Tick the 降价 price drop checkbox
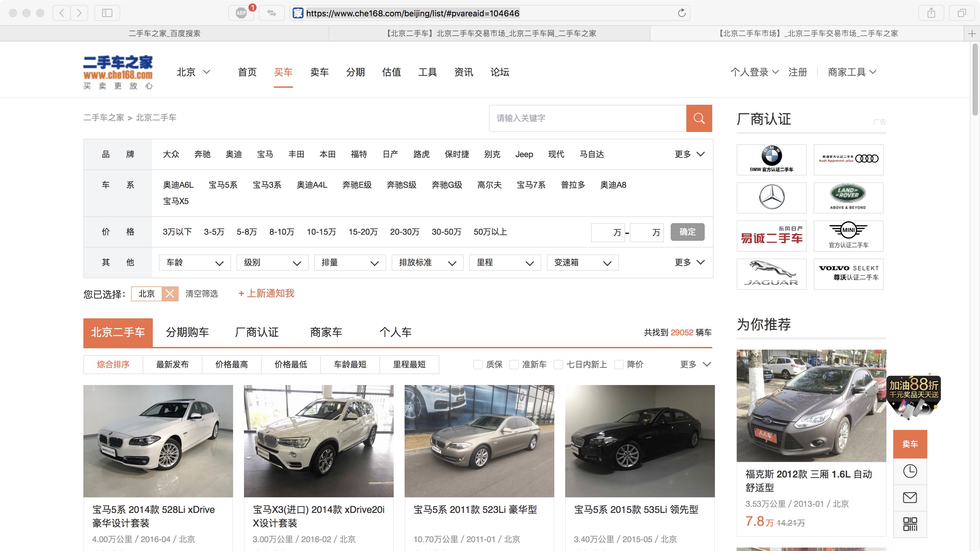The width and height of the screenshot is (980, 551). tap(619, 364)
